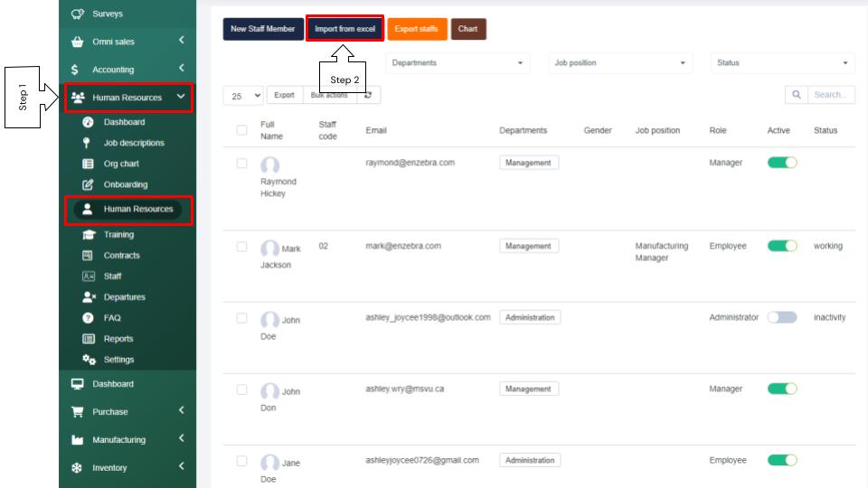Click the Onboarding edit icon
This screenshot has width=868, height=488.
pos(88,185)
